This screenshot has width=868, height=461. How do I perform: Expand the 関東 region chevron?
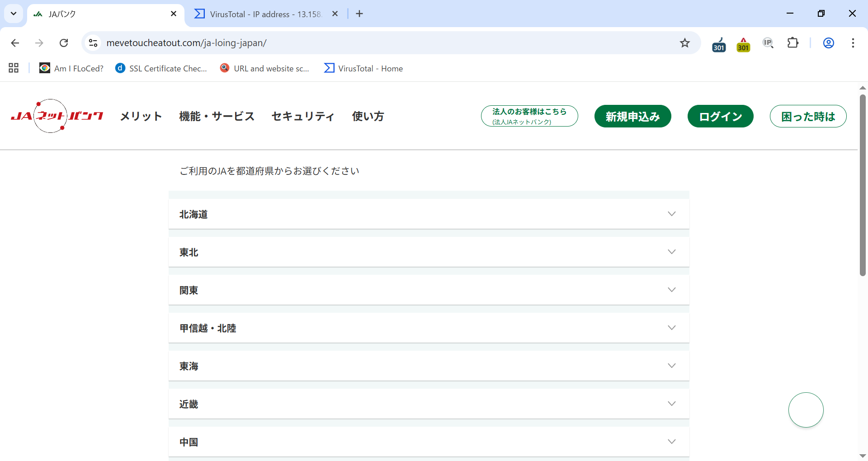click(x=672, y=290)
